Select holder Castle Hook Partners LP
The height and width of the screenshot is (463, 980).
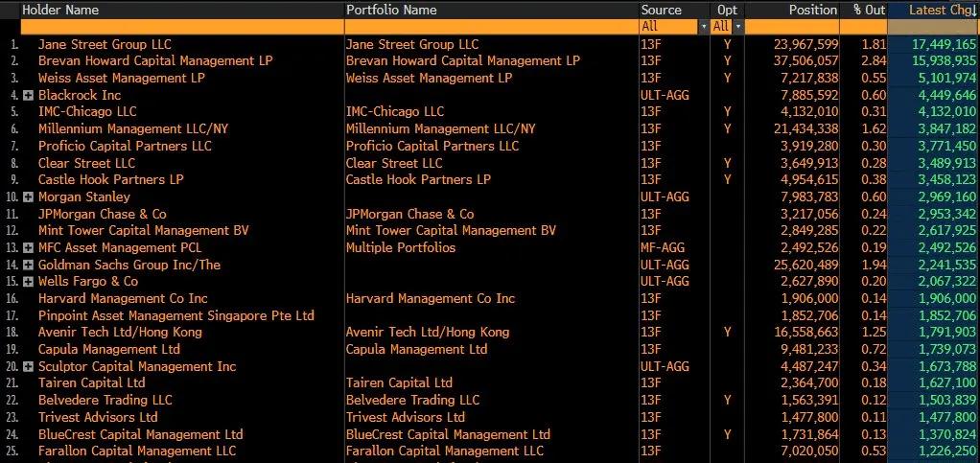[x=110, y=180]
